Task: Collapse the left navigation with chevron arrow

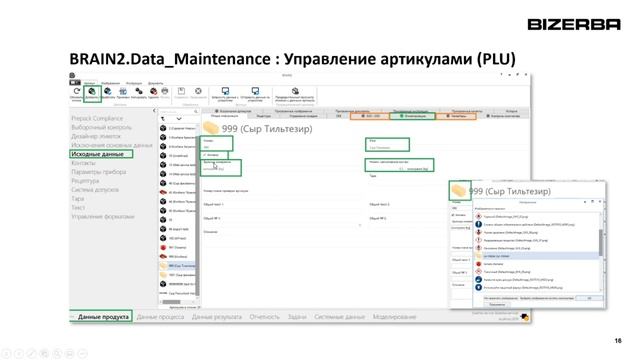Action: [154, 111]
